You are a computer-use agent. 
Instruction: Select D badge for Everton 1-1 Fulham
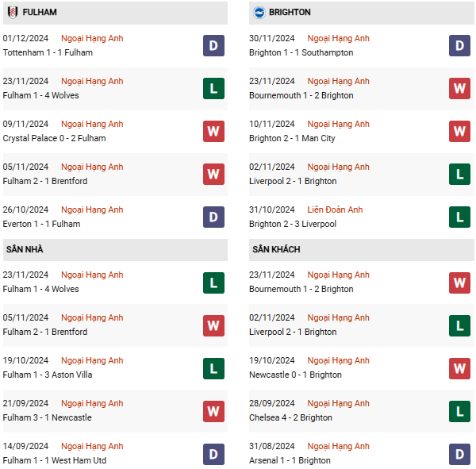213,217
